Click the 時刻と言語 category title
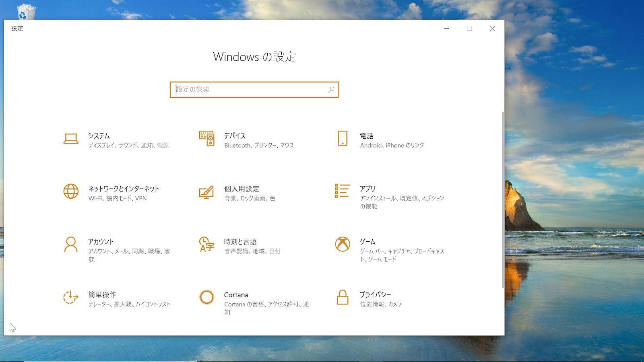This screenshot has width=644, height=362. 240,242
